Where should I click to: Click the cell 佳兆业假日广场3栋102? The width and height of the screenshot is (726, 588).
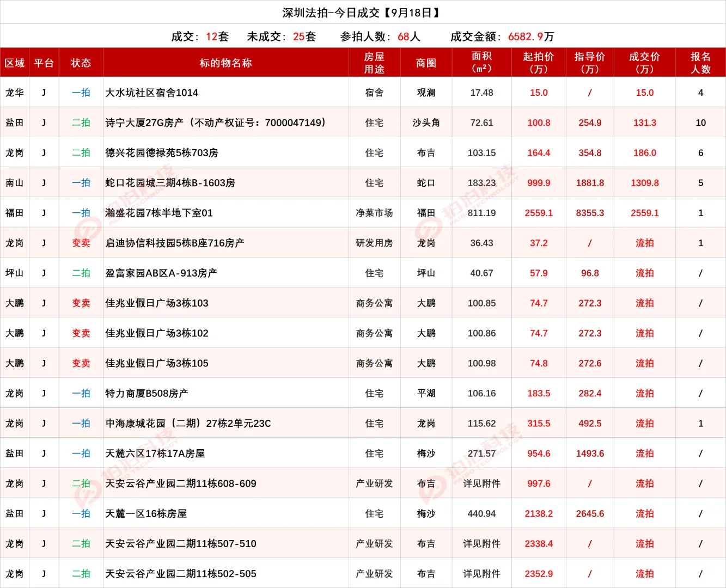tap(226, 333)
